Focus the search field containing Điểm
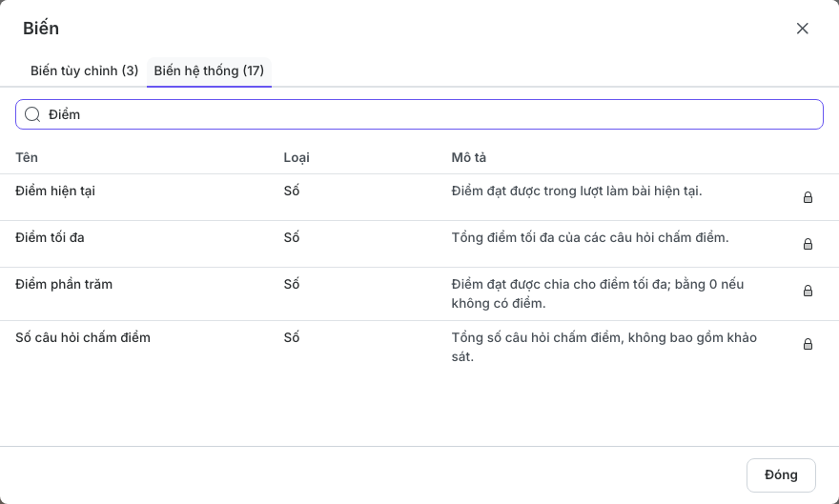Image resolution: width=839 pixels, height=504 pixels. [x=419, y=114]
